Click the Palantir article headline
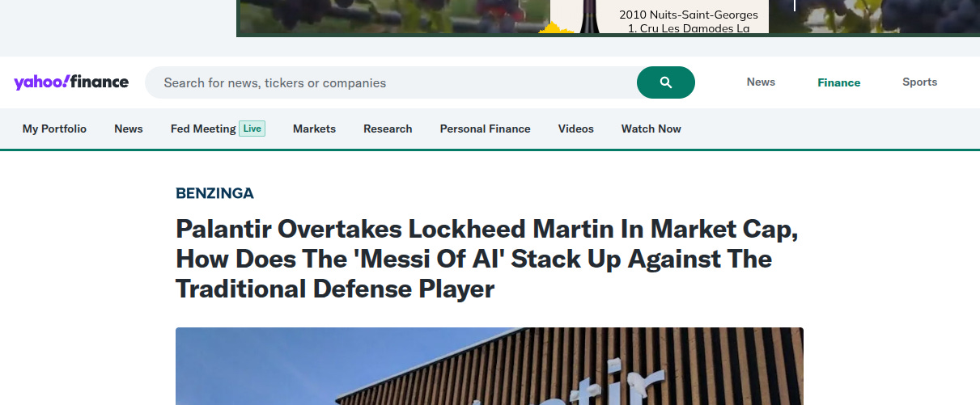 tap(487, 259)
